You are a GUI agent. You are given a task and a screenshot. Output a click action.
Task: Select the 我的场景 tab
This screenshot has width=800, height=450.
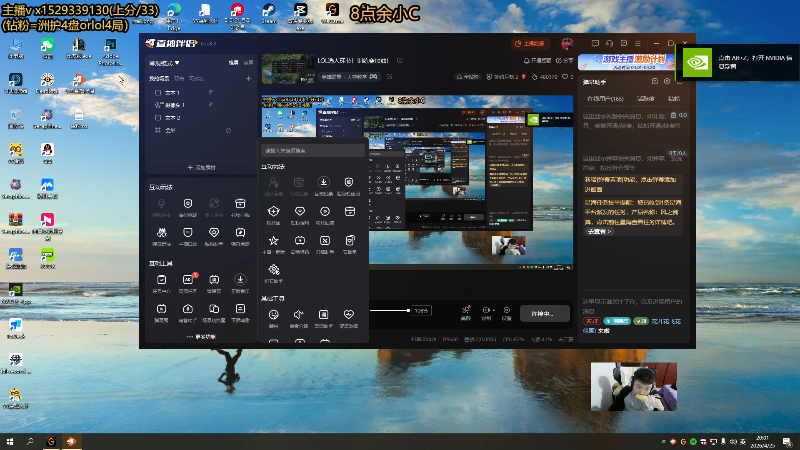[x=159, y=79]
